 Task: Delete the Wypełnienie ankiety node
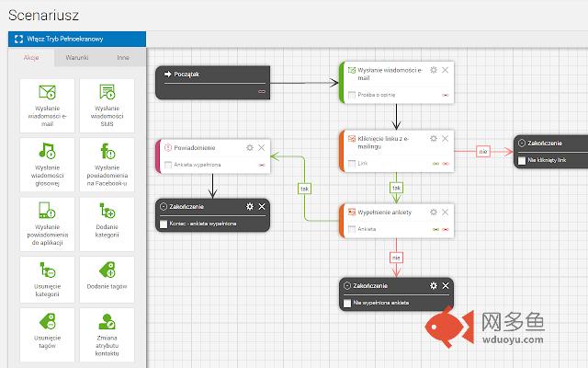tap(445, 213)
